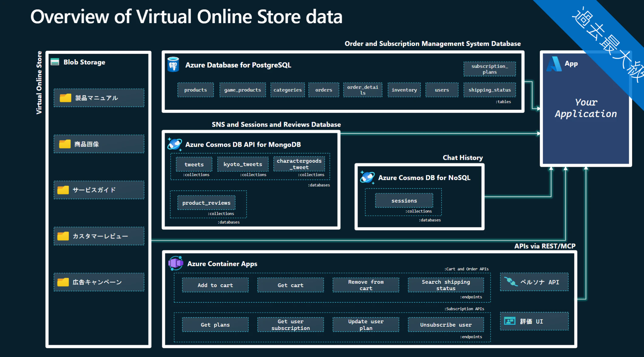
Task: Click the Azure Database for PostgreSQL icon
Action: point(173,65)
